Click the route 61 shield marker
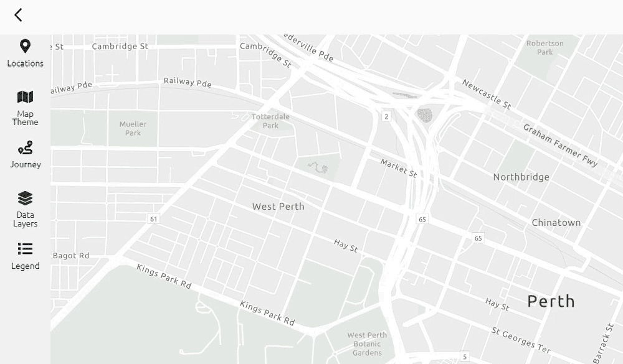This screenshot has height=364, width=623. [154, 219]
